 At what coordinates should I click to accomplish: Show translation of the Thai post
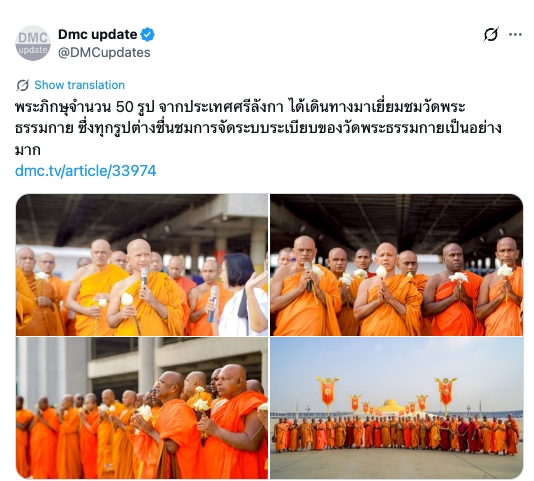79,85
